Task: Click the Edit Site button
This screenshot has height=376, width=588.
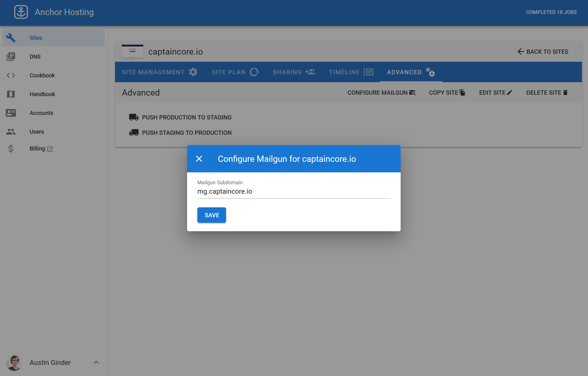Action: (496, 93)
